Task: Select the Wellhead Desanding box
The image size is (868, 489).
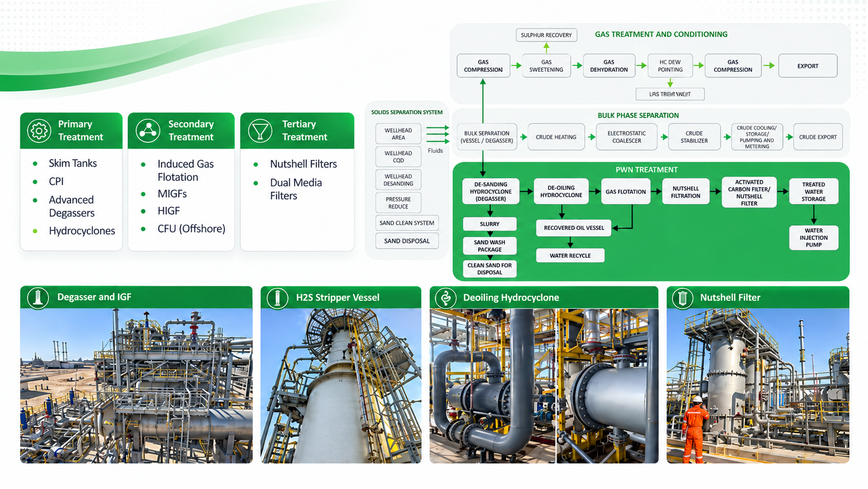Action: (x=398, y=180)
